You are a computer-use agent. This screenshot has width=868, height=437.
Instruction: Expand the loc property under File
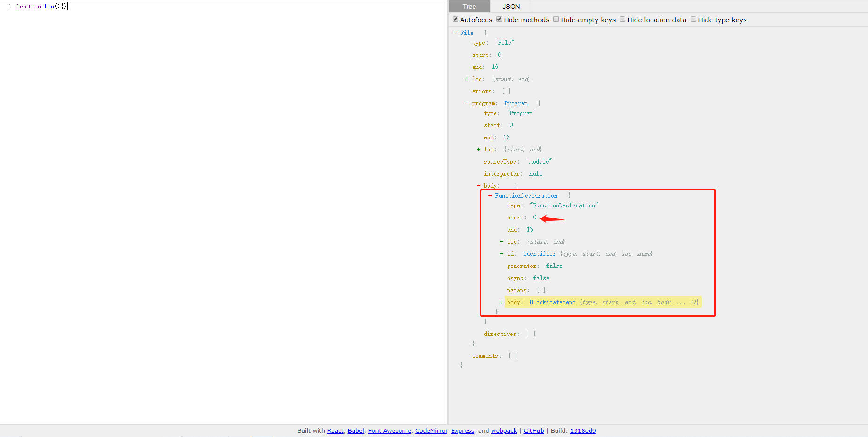[x=467, y=79]
